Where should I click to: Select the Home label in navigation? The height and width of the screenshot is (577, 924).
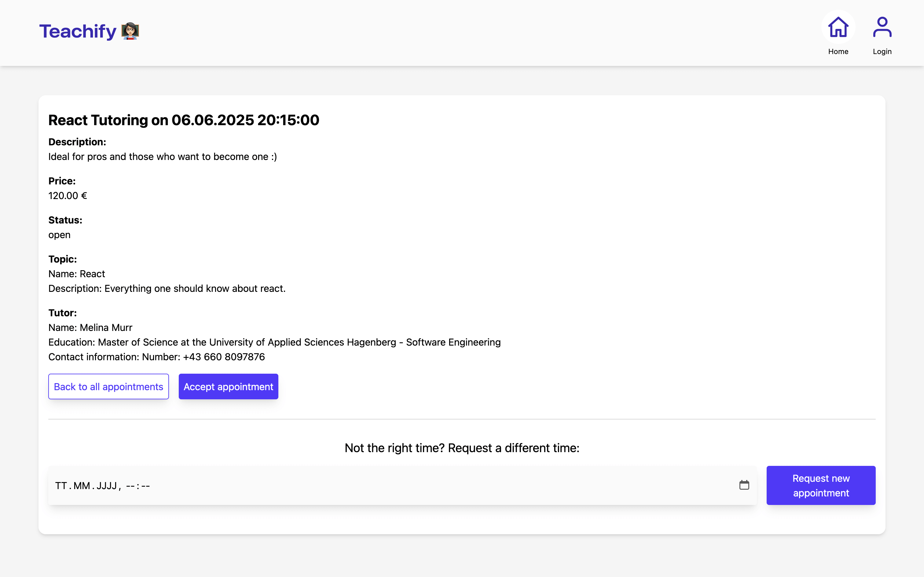[838, 52]
